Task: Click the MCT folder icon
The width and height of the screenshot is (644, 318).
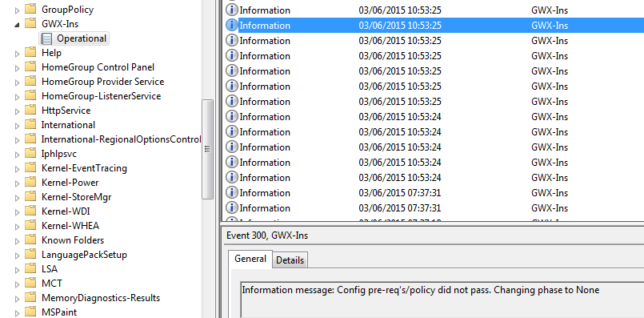Action: click(30, 283)
